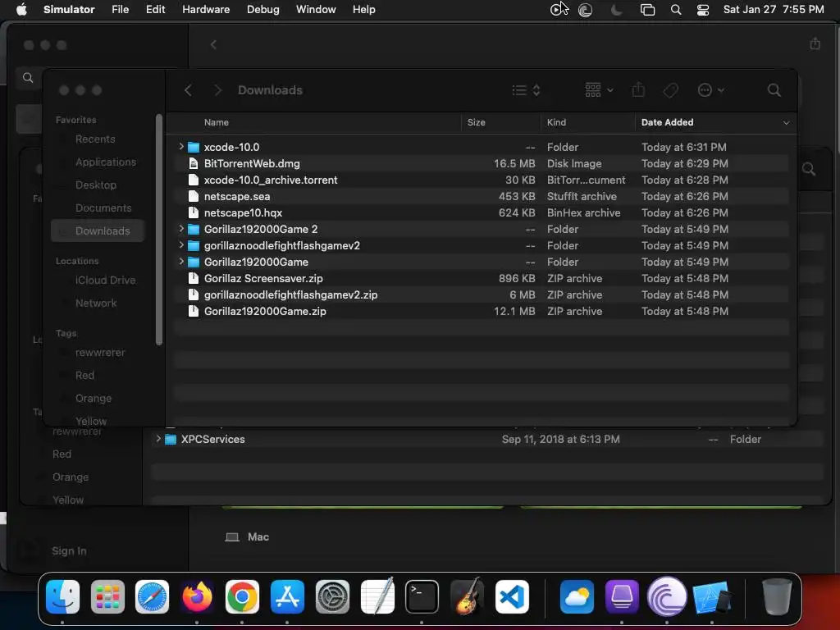840x630 pixels.
Task: Expand the gorillaznoodlefightflashgamev2 folder
Action: (181, 244)
